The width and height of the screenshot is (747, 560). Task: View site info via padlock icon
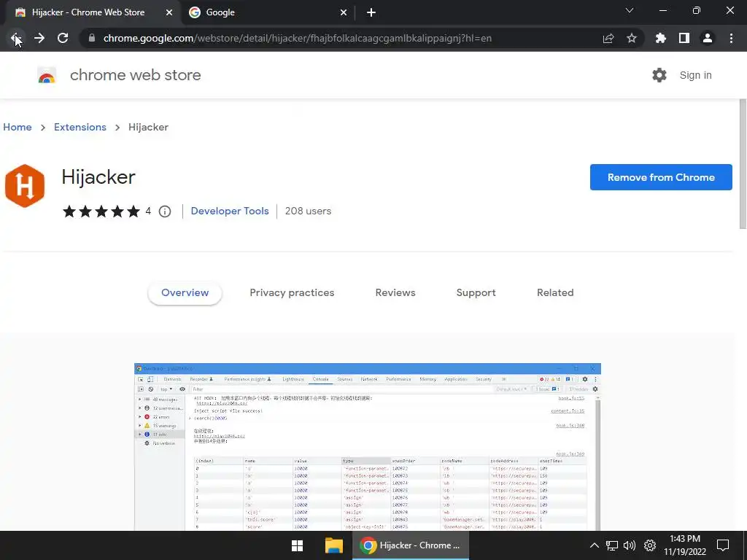92,38
